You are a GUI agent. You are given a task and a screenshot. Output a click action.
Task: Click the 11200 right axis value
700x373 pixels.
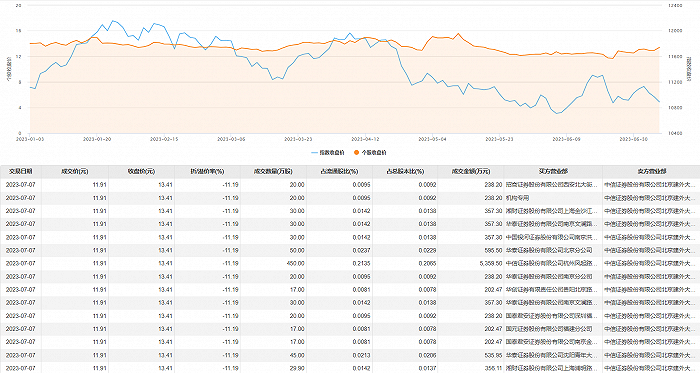(x=675, y=82)
